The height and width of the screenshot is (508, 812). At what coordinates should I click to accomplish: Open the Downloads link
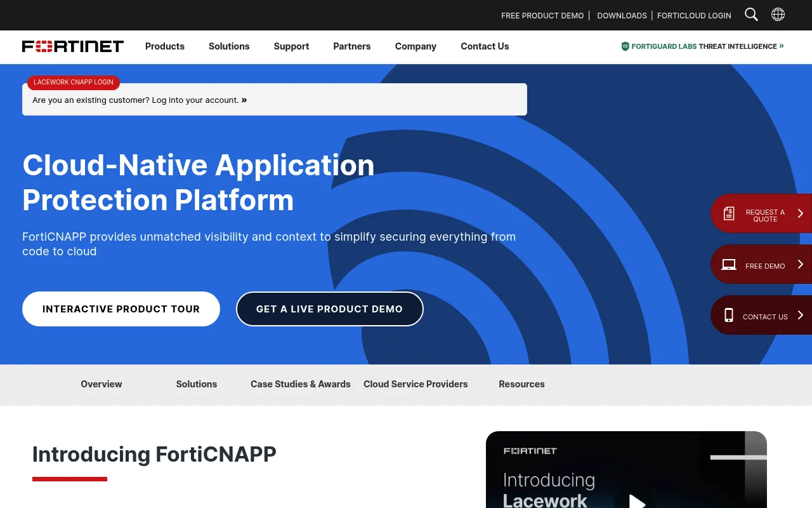pos(622,15)
